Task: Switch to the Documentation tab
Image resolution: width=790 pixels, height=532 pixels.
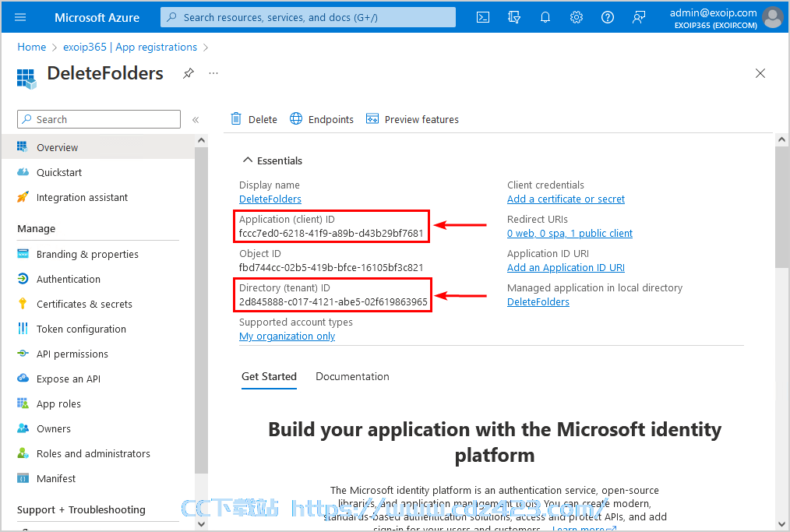Action: click(x=352, y=377)
